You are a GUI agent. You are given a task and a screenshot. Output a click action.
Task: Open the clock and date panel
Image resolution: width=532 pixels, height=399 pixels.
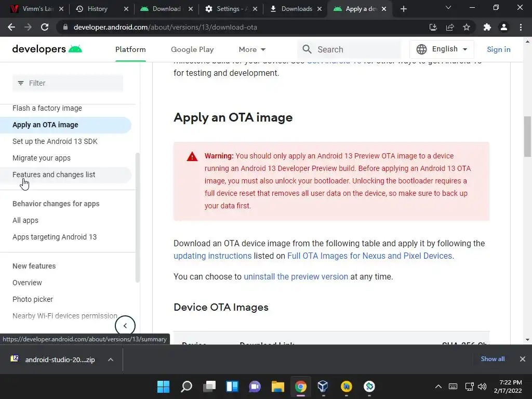(508, 387)
